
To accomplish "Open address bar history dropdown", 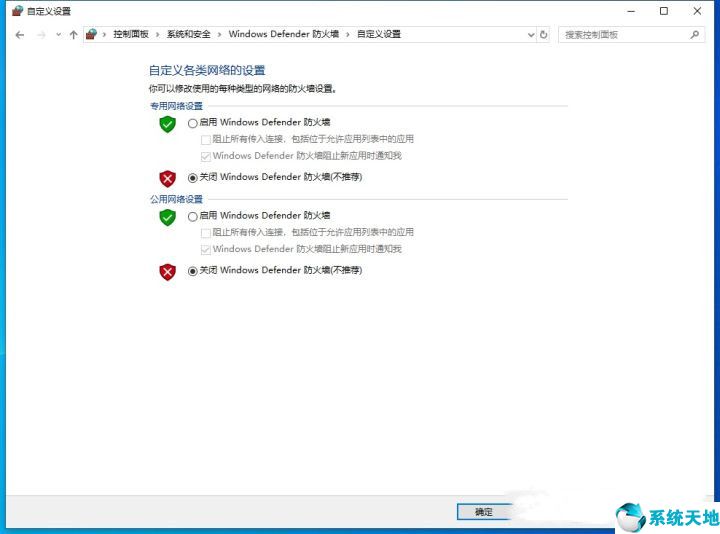I will (x=531, y=35).
